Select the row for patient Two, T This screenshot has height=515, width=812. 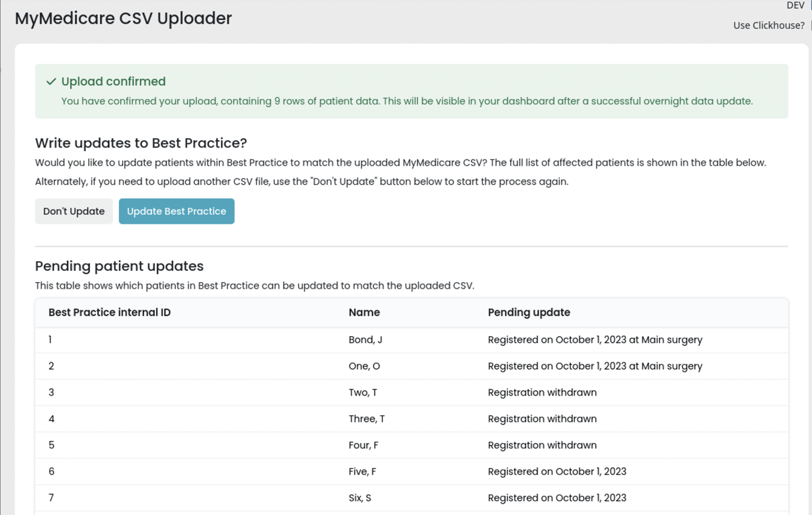362,392
